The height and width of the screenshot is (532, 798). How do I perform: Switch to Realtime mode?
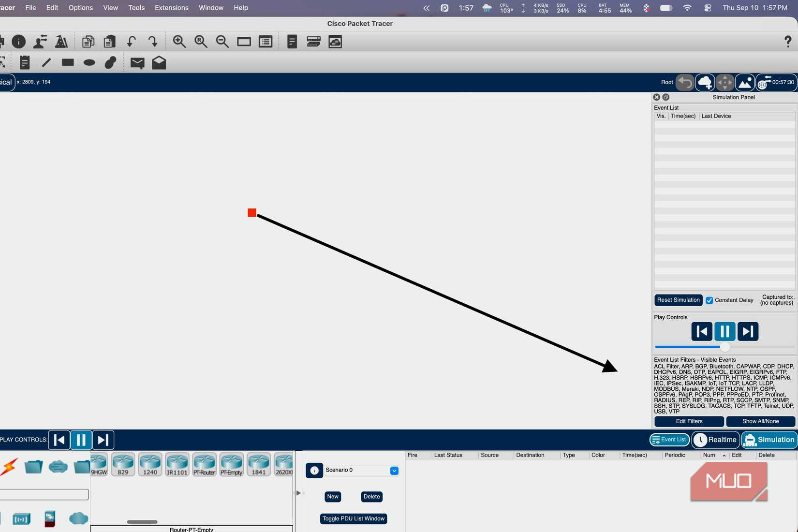click(716, 440)
